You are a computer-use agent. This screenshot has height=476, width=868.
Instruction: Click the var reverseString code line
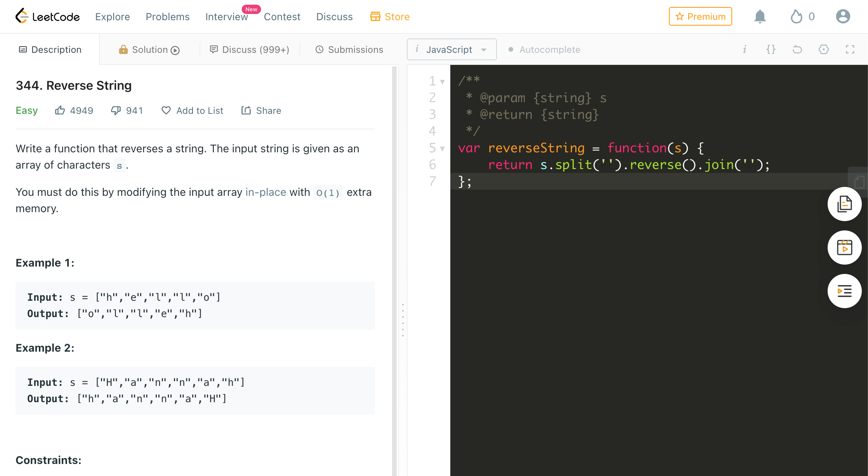tap(581, 148)
